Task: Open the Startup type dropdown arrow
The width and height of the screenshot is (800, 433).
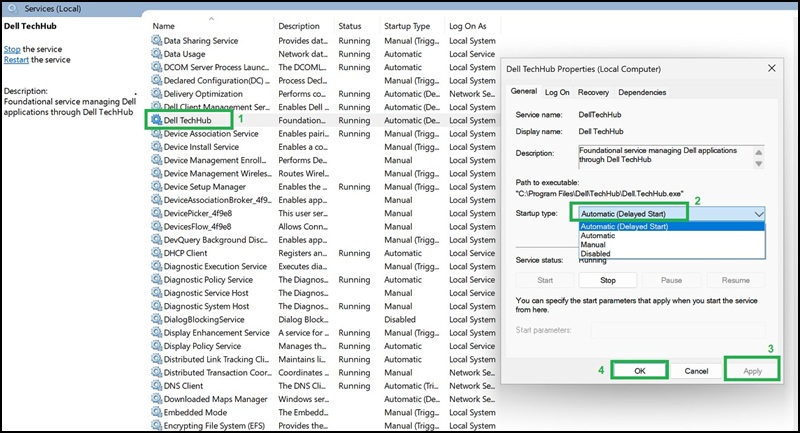Action: tap(759, 214)
